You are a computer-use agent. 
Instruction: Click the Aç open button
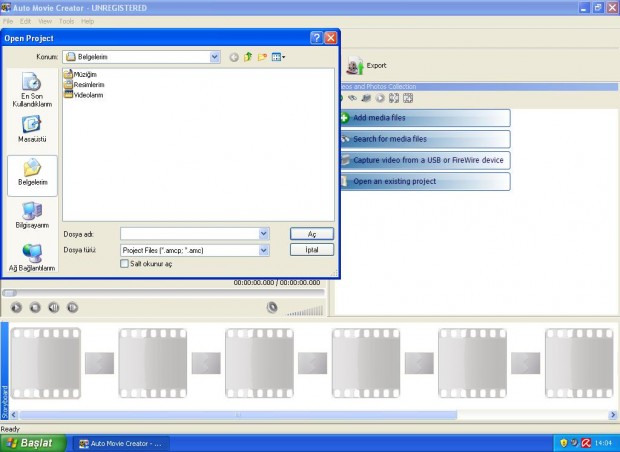(312, 234)
